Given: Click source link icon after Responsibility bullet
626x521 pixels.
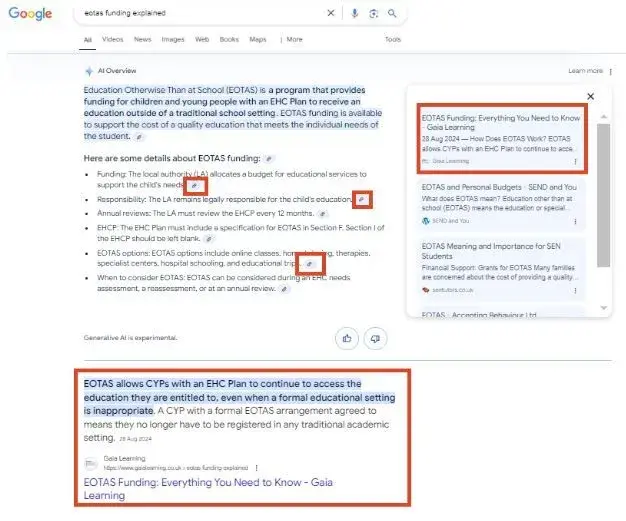Looking at the screenshot, I should coord(362,200).
